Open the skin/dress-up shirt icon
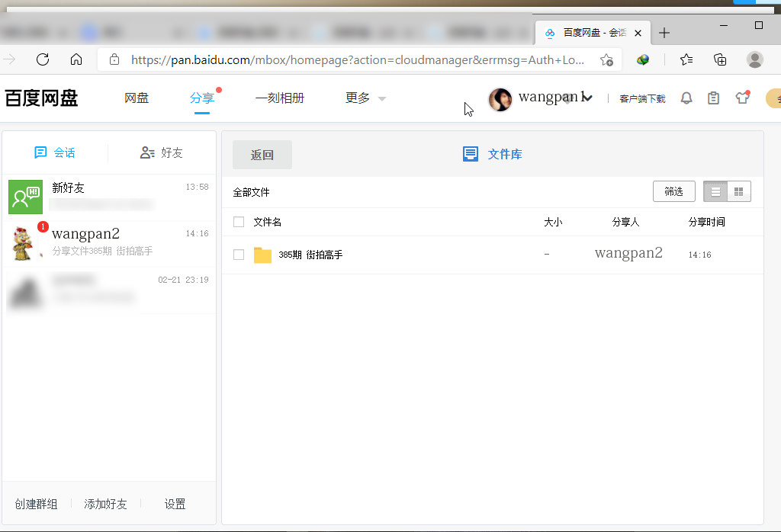 coord(741,98)
